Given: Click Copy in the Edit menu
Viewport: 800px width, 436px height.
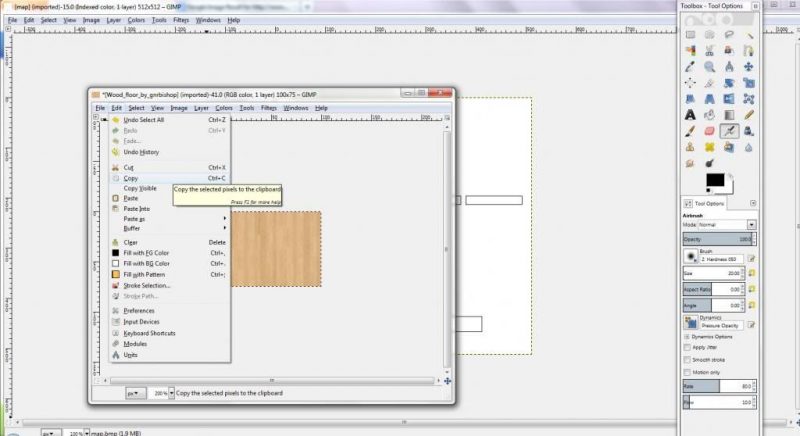Looking at the screenshot, I should click(131, 178).
